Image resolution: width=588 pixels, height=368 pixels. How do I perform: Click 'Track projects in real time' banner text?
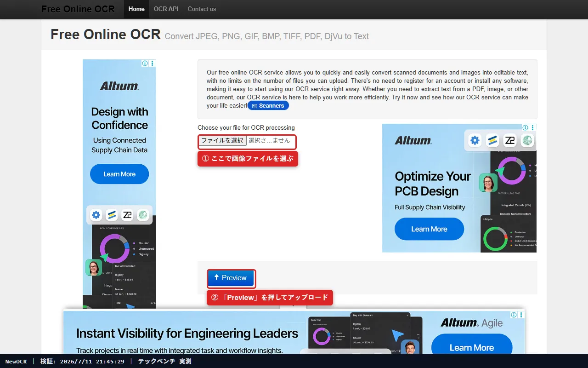[180, 351]
